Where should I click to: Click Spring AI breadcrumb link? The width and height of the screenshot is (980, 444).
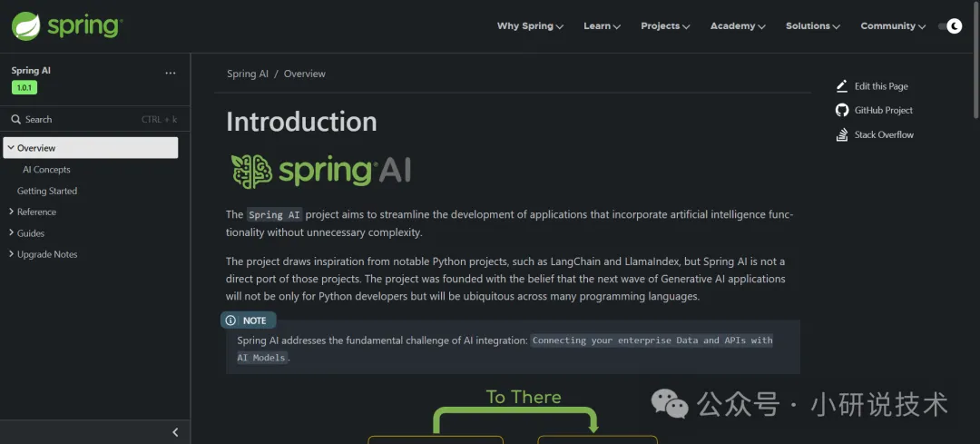coord(248,74)
